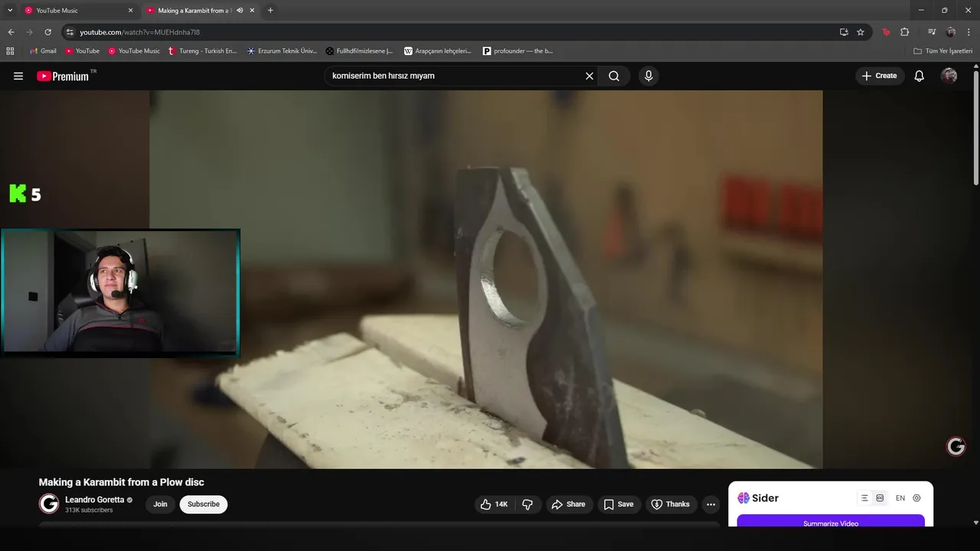
Task: Open Leandro Goretta channel avatar
Action: (x=49, y=504)
